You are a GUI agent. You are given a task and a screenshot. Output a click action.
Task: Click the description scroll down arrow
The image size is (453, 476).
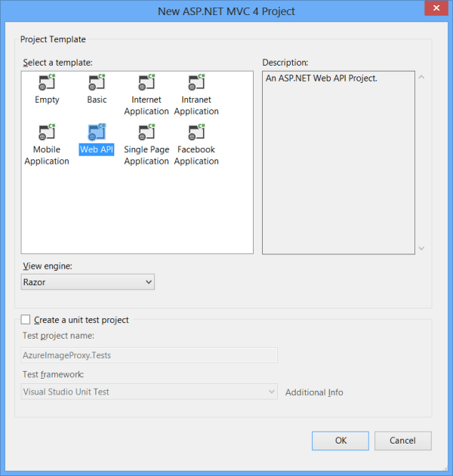pyautogui.click(x=421, y=248)
